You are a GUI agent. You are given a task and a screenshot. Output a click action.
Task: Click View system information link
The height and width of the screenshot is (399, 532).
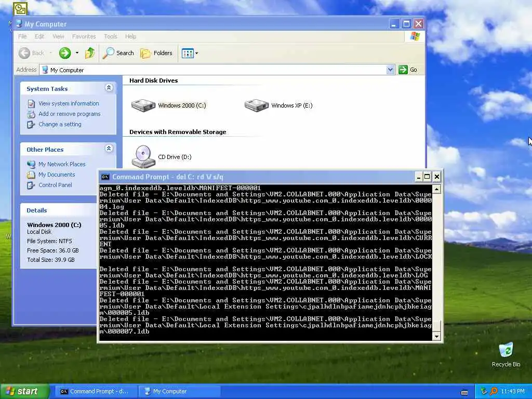pyautogui.click(x=69, y=103)
